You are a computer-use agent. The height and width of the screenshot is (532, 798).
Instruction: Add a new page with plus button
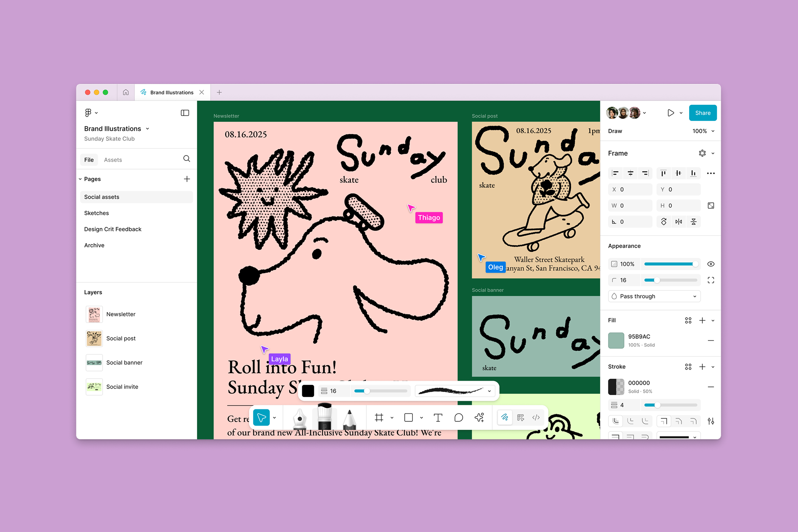click(187, 179)
